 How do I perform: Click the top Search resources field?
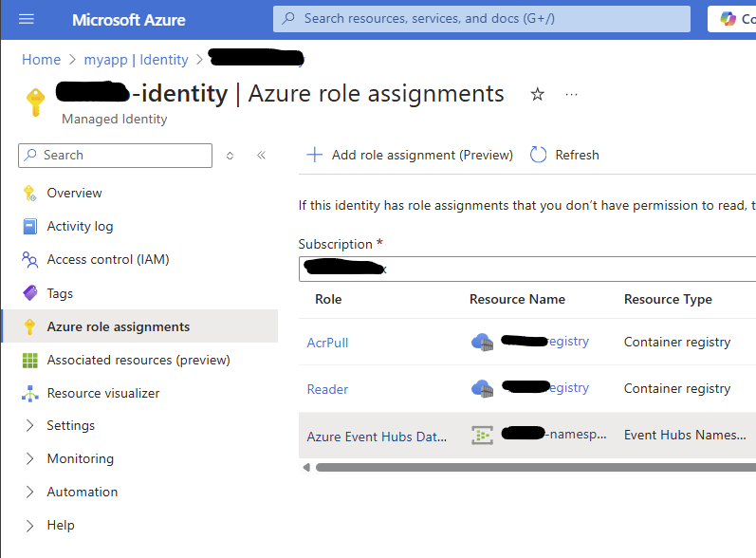click(x=482, y=19)
